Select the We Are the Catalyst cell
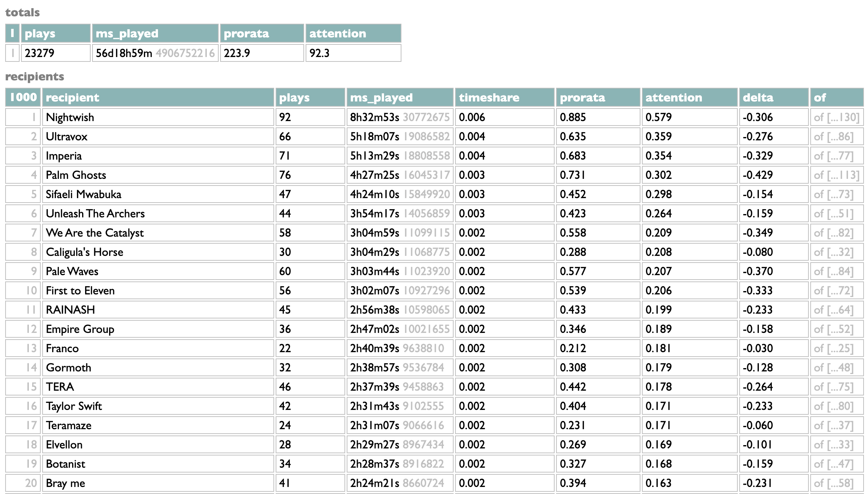Image resolution: width=868 pixels, height=494 pixels. tap(158, 233)
